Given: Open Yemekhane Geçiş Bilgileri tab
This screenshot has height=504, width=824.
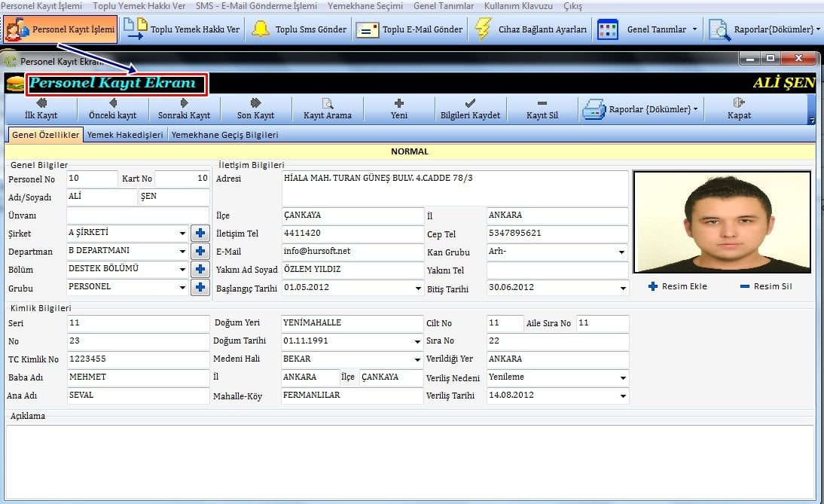Looking at the screenshot, I should point(225,135).
